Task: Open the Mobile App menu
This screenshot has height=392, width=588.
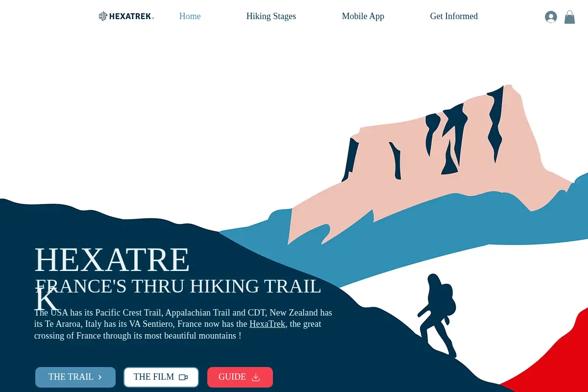Action: [x=363, y=16]
